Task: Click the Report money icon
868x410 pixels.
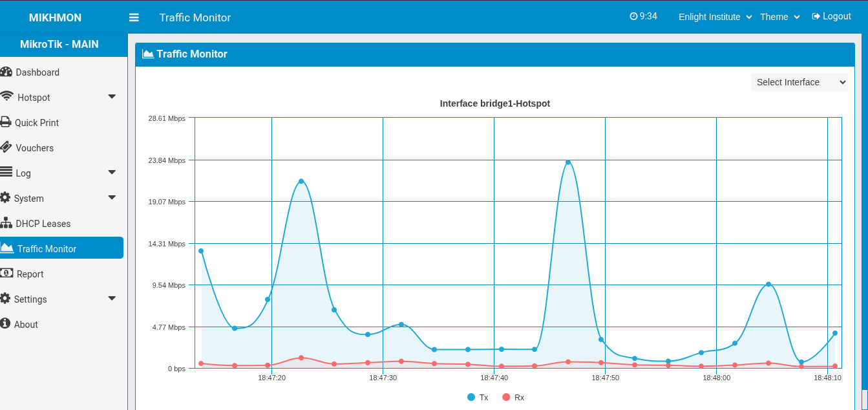Action: coord(6,273)
